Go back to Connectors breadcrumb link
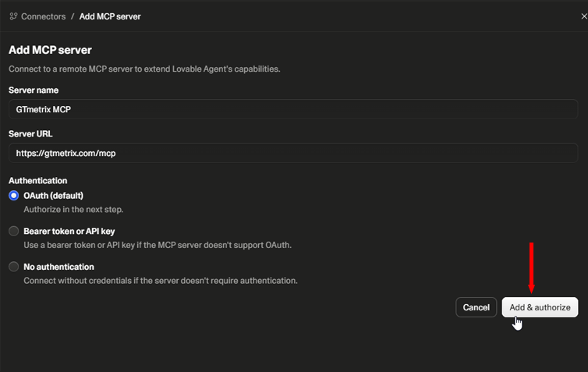The image size is (588, 372). coord(43,16)
